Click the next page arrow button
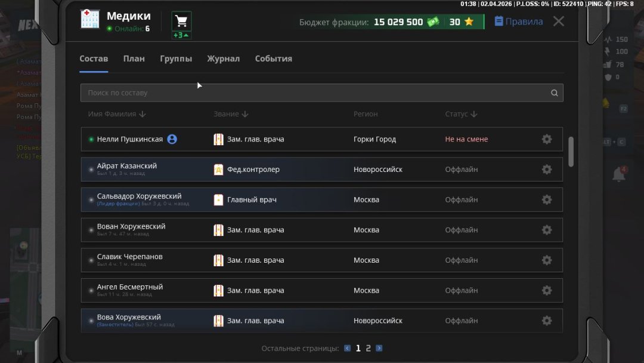644x363 pixels. [379, 349]
